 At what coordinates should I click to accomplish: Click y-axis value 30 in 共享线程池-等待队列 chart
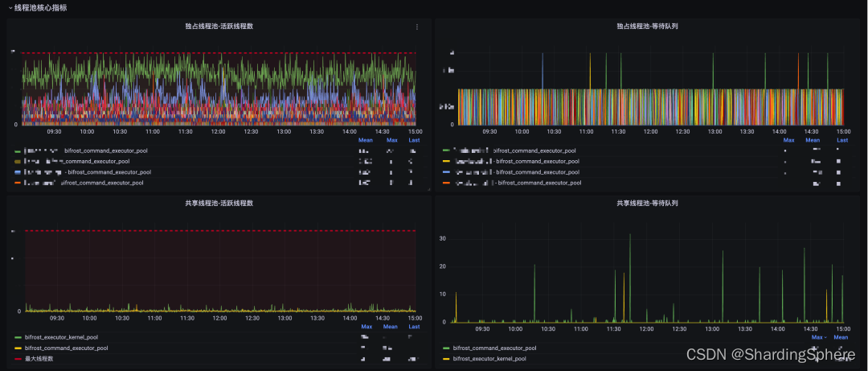pyautogui.click(x=443, y=239)
